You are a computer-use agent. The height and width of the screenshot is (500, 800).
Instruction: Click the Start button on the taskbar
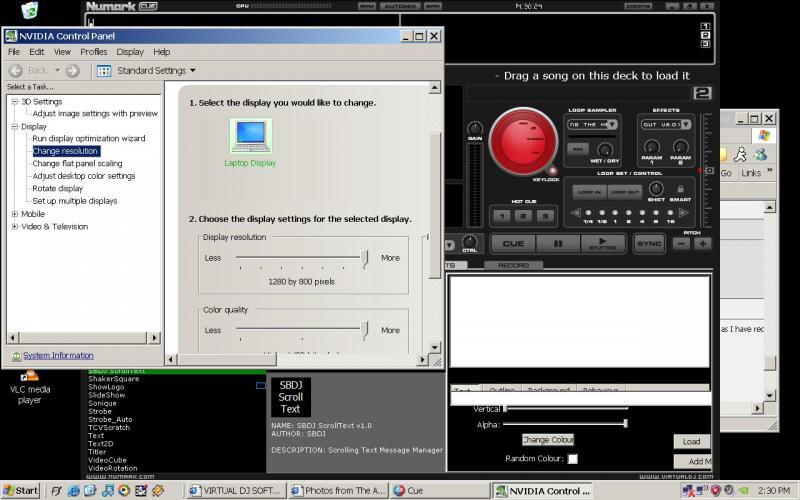(x=20, y=491)
